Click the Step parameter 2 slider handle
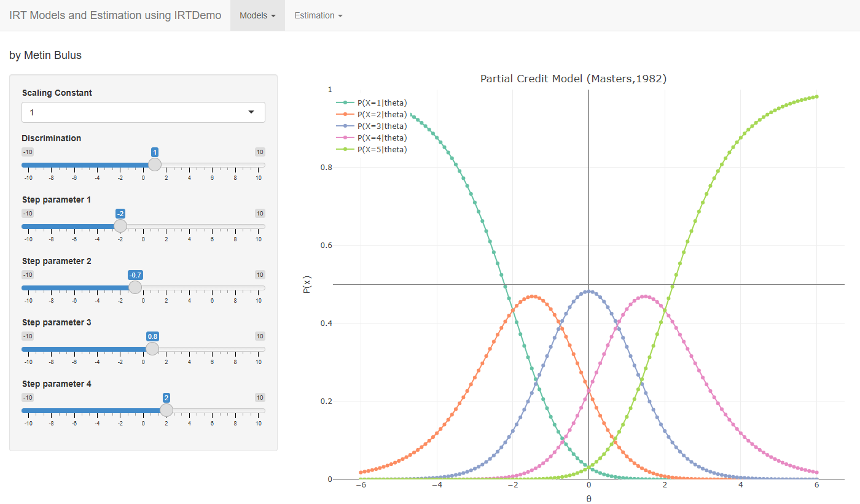Image resolution: width=860 pixels, height=504 pixels. [135, 287]
